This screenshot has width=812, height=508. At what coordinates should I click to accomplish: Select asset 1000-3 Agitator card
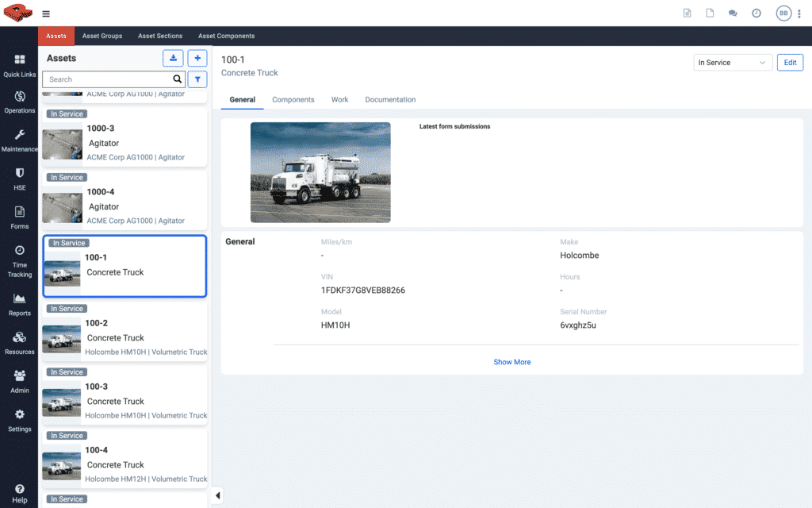(124, 137)
